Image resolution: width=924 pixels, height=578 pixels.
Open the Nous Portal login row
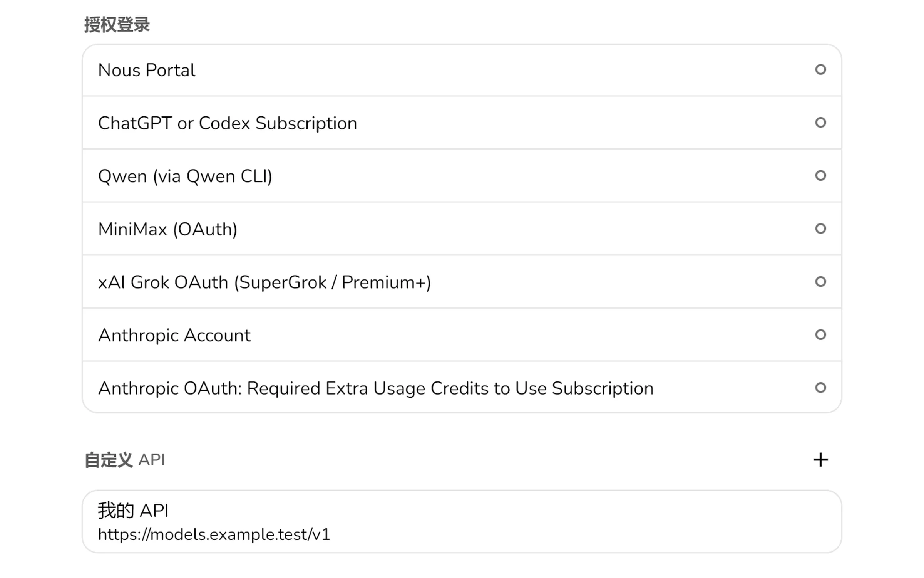462,70
